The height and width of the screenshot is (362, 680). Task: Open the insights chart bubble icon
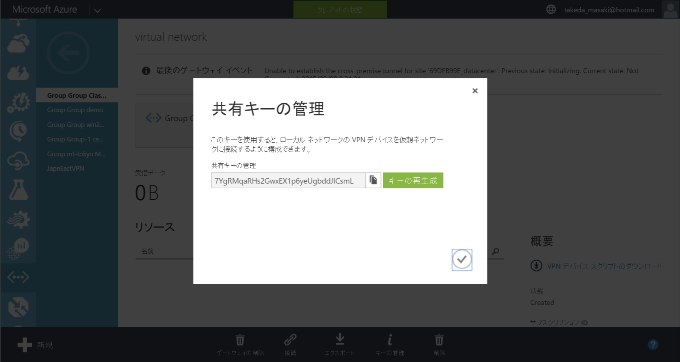pos(18,248)
